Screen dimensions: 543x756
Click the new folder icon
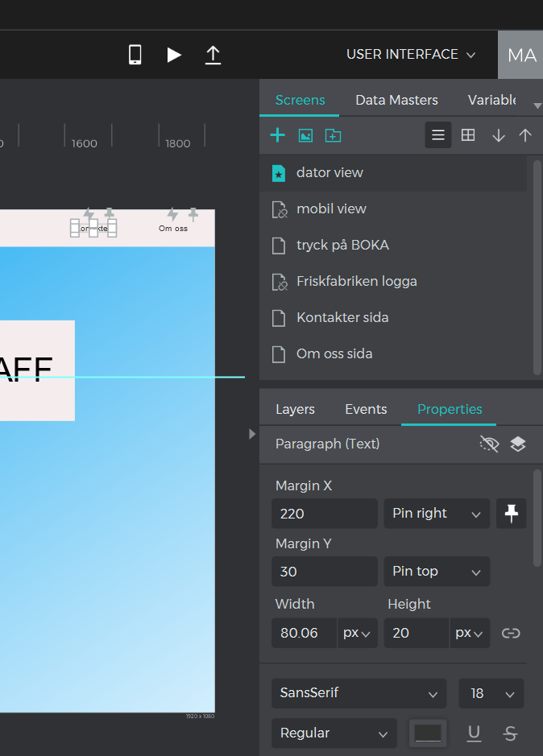333,135
